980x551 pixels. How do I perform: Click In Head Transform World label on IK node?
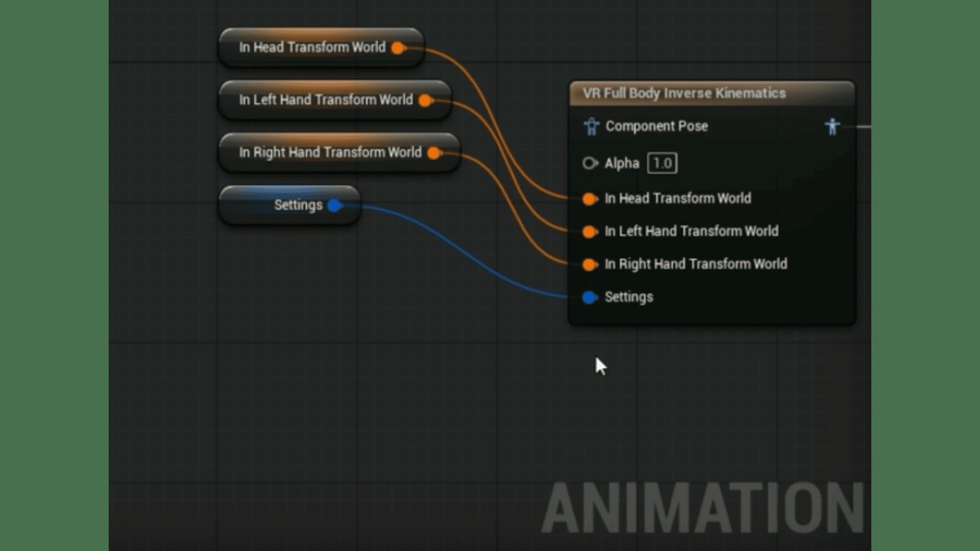[678, 198]
